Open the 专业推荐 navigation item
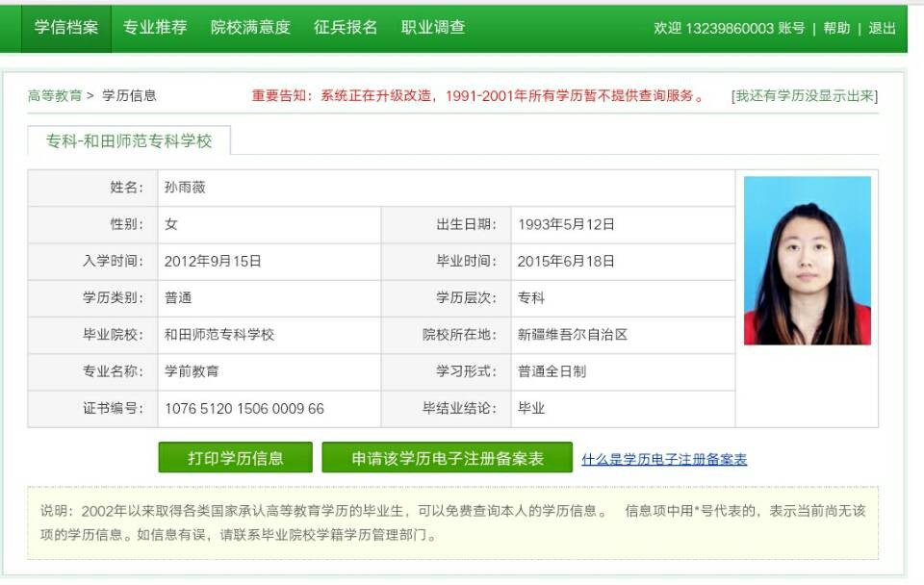This screenshot has height=585, width=924. tap(155, 28)
